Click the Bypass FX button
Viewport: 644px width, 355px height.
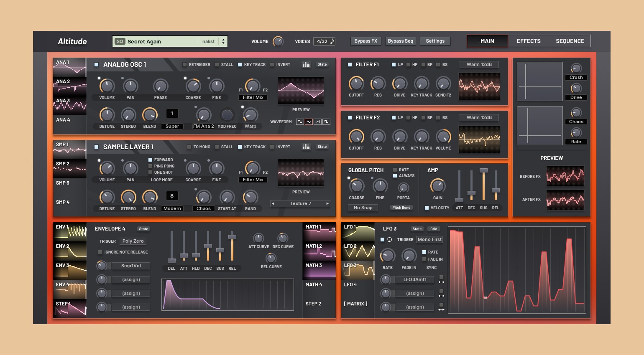[x=366, y=41]
